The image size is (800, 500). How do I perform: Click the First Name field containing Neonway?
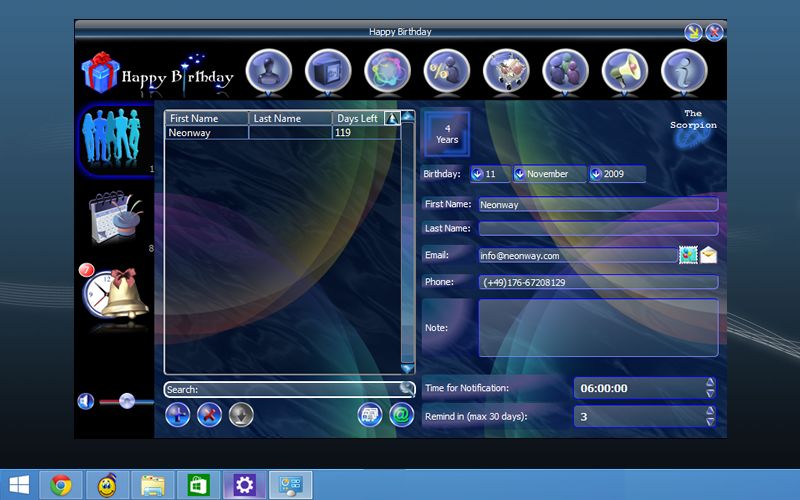point(598,205)
